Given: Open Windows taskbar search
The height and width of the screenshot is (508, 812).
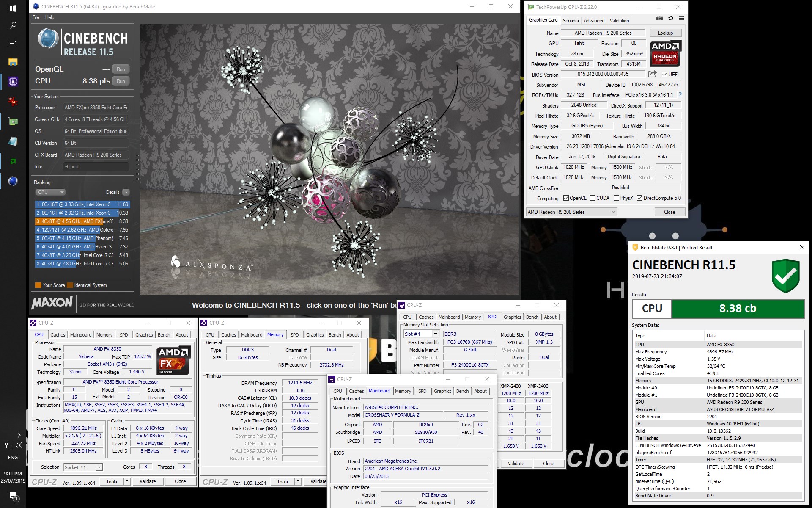Looking at the screenshot, I should (13, 25).
